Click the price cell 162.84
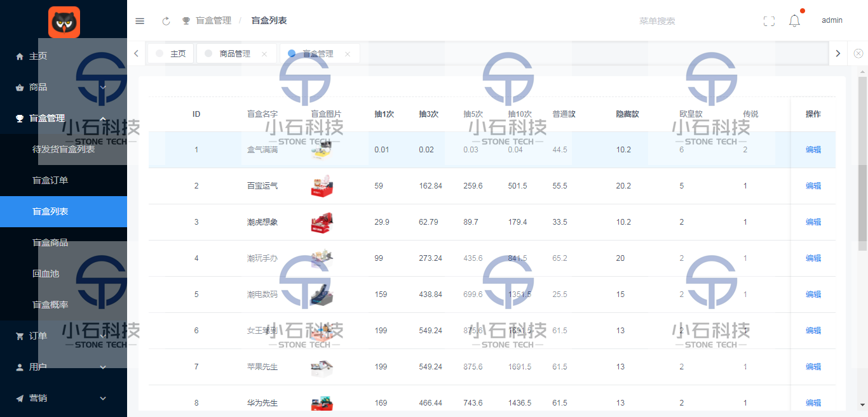 [x=431, y=186]
